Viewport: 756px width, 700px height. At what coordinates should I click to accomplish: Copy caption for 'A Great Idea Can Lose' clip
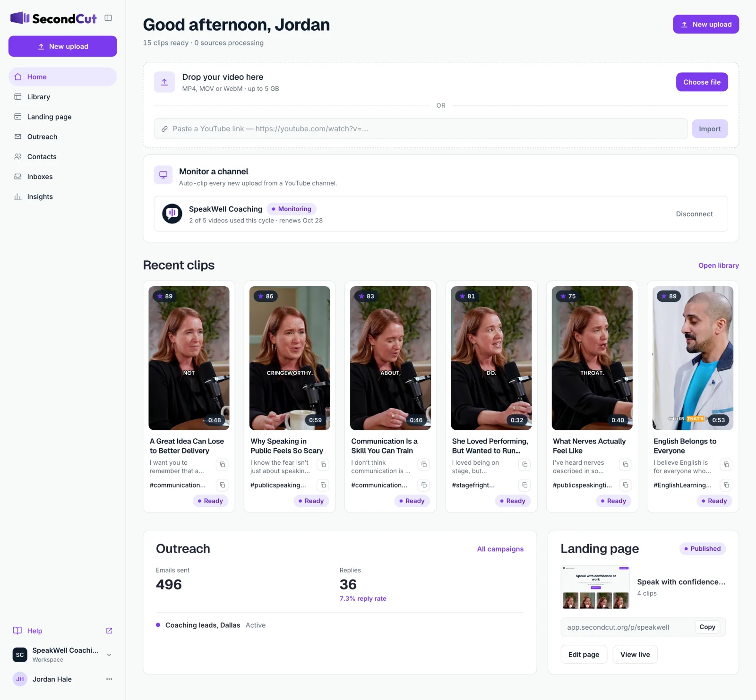point(222,465)
